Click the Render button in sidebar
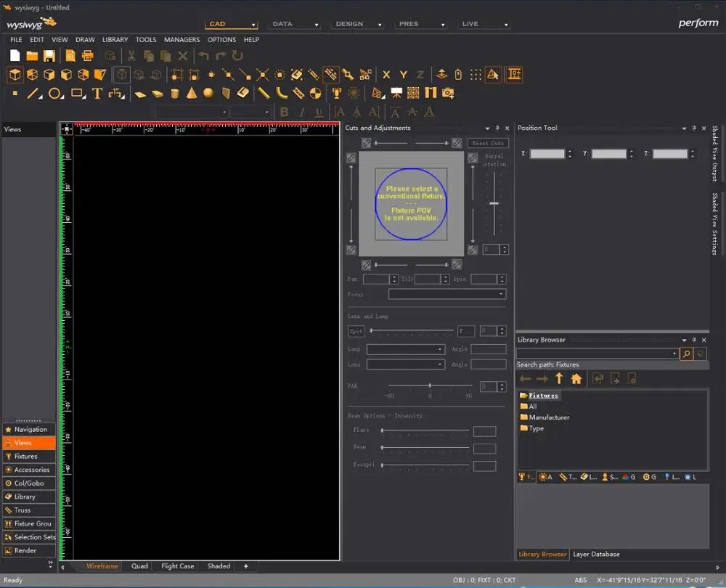The image size is (726, 588). 25,551
